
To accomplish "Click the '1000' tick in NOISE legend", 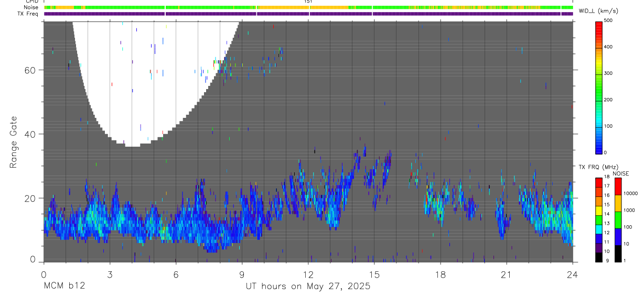I will (x=629, y=210).
